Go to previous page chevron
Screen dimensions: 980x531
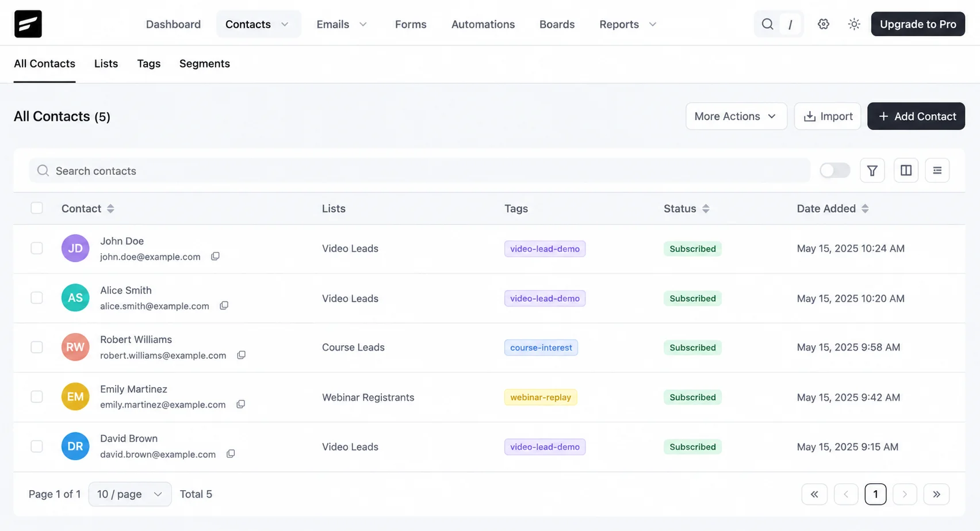click(x=846, y=494)
